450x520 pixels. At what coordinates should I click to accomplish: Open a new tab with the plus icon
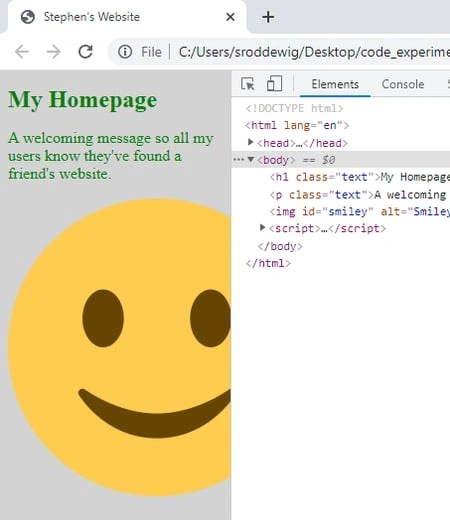pyautogui.click(x=268, y=17)
